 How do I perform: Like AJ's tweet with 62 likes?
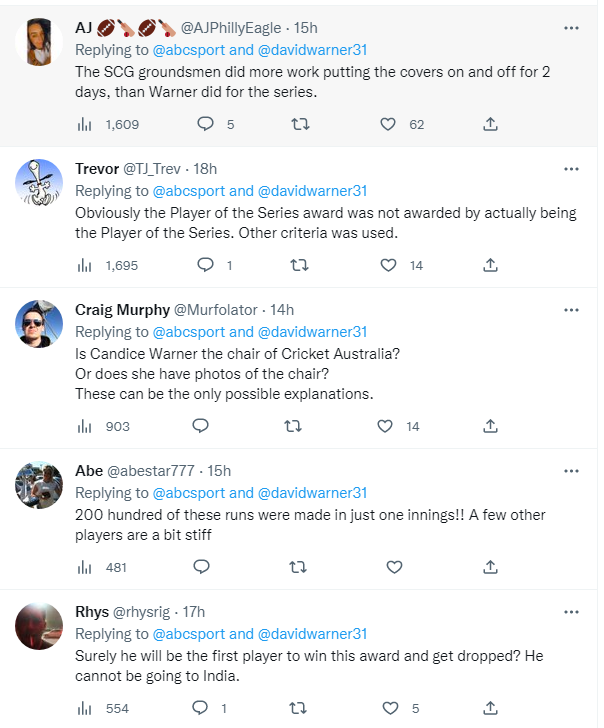(388, 124)
